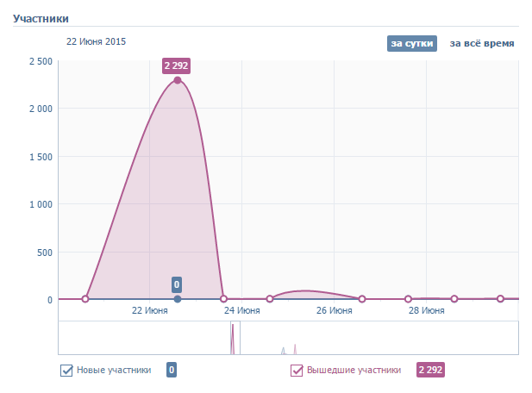The height and width of the screenshot is (393, 532).
Task: Click the blue 0 tooltip on the chart
Action: [177, 284]
